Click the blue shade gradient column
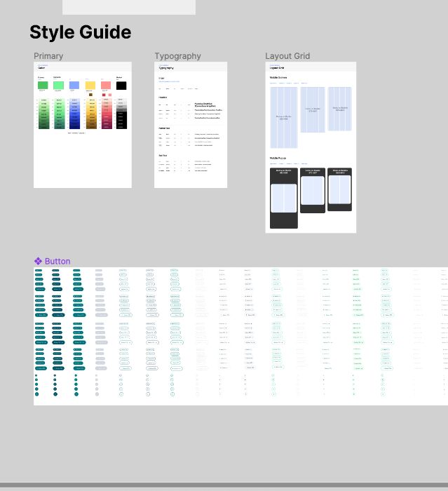The width and height of the screenshot is (448, 491). (x=74, y=114)
